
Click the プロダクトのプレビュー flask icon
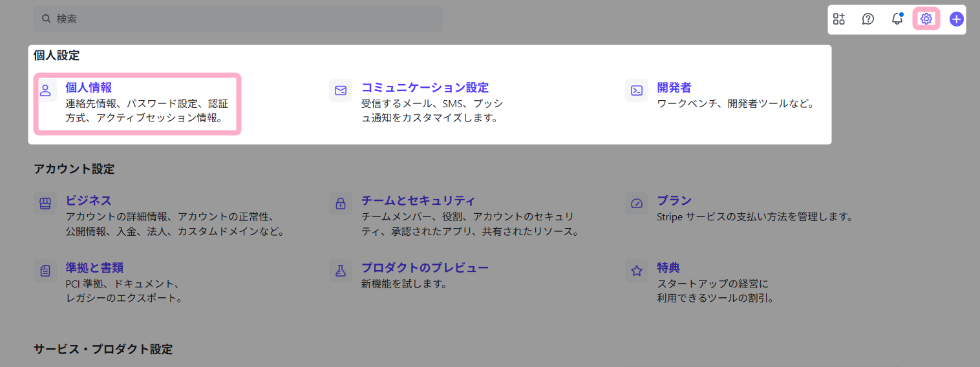point(341,271)
